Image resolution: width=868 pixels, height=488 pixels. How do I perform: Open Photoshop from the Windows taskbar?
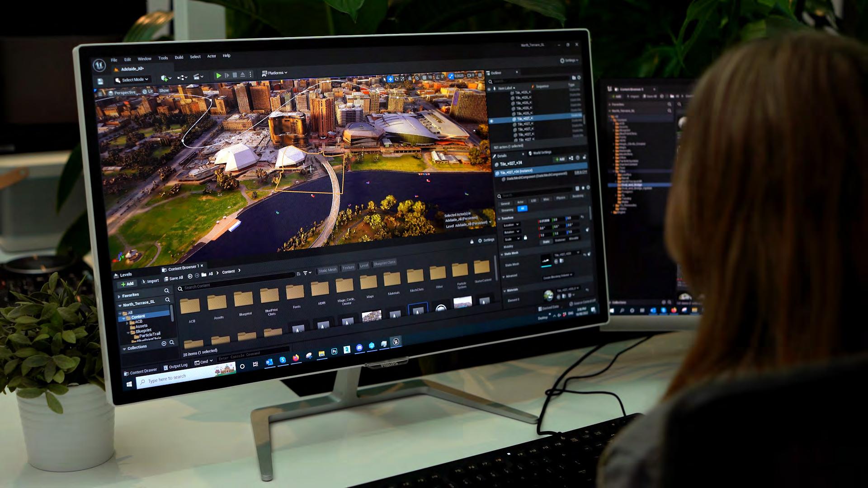click(335, 351)
